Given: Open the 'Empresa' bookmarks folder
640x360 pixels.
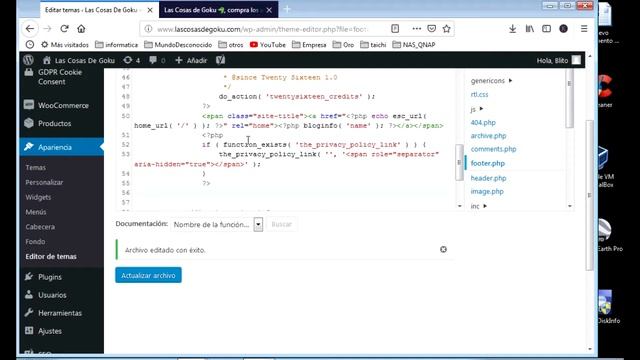Looking at the screenshot, I should coord(309,44).
